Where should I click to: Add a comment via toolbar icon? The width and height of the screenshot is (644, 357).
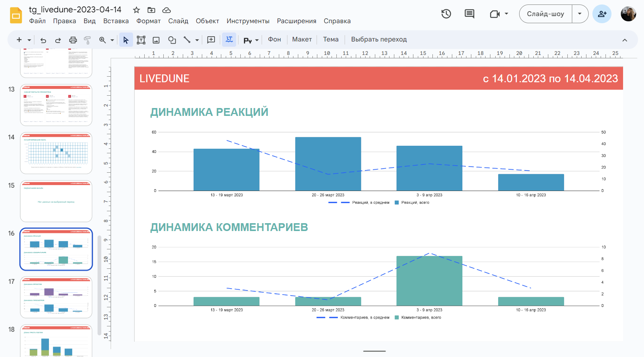211,40
